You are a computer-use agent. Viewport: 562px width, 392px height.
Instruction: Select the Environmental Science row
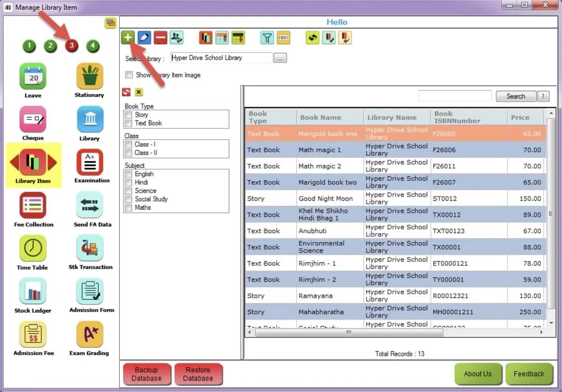396,247
